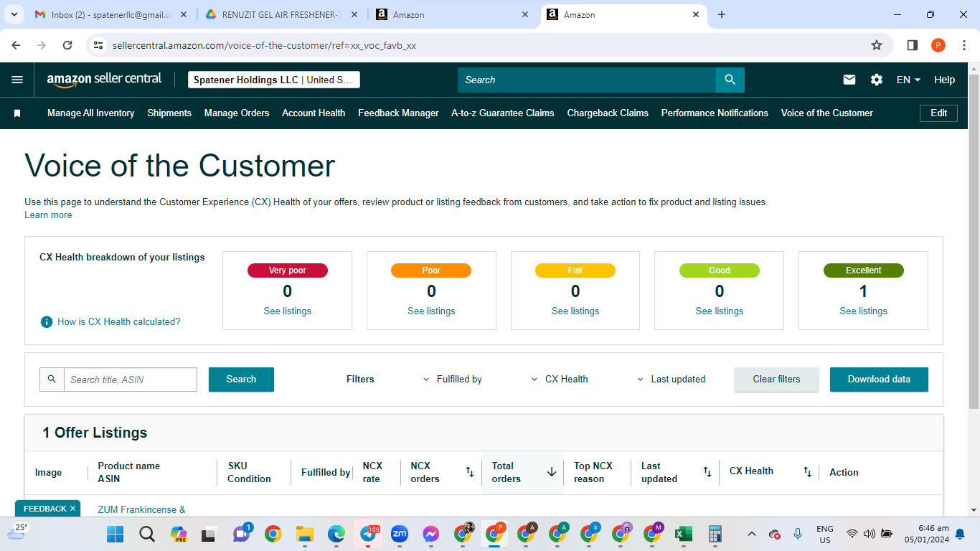Click Edit favorites bar button

pyautogui.click(x=938, y=113)
